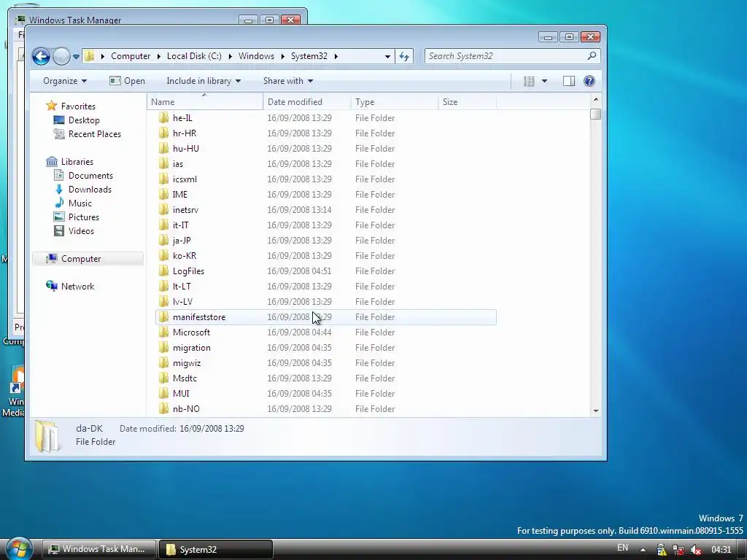Viewport: 747px width, 560px height.
Task: Click the refresh button beside address bar
Action: pos(404,56)
